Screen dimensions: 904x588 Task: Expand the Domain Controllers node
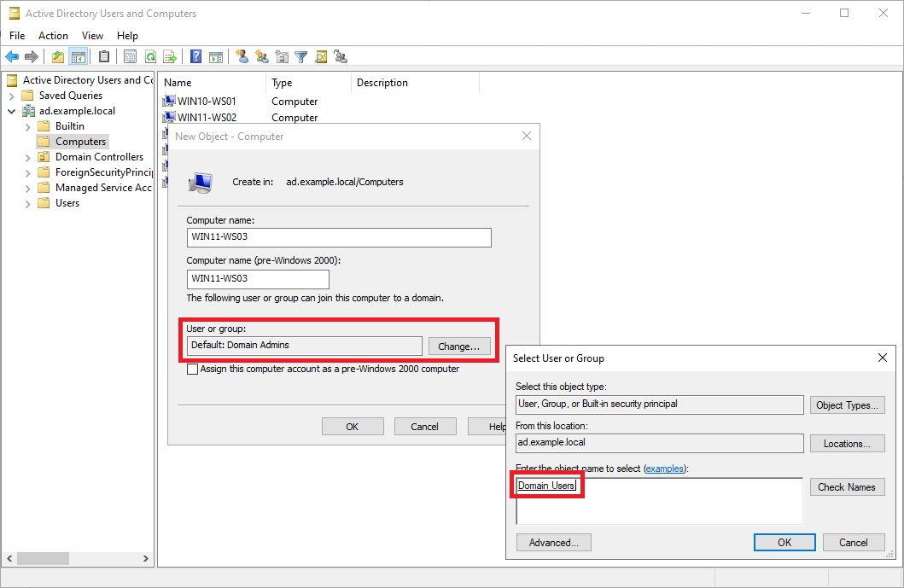pos(27,157)
